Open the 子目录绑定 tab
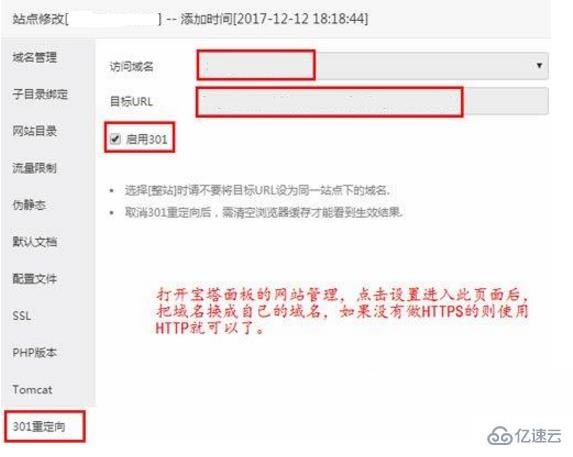The width and height of the screenshot is (573, 457). click(40, 94)
